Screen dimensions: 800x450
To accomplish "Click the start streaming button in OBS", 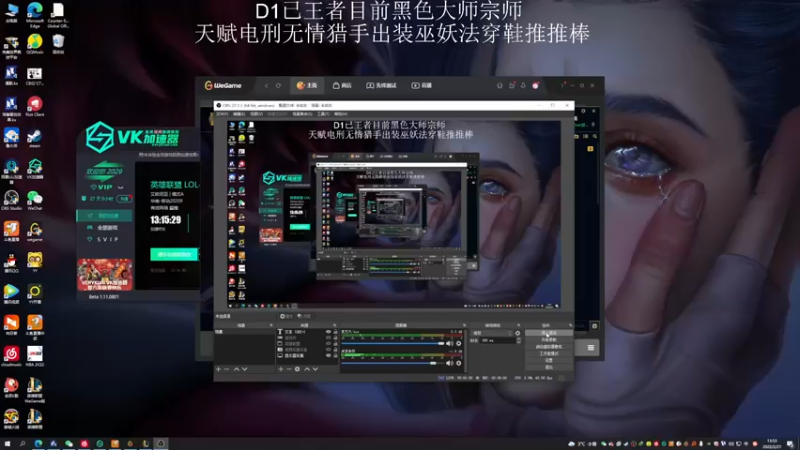I will pos(549,333).
